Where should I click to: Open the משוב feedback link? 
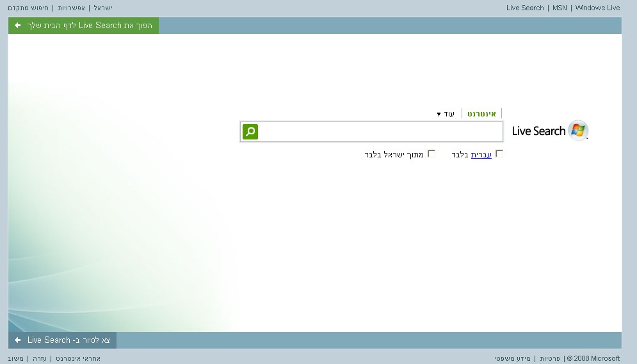click(x=16, y=359)
